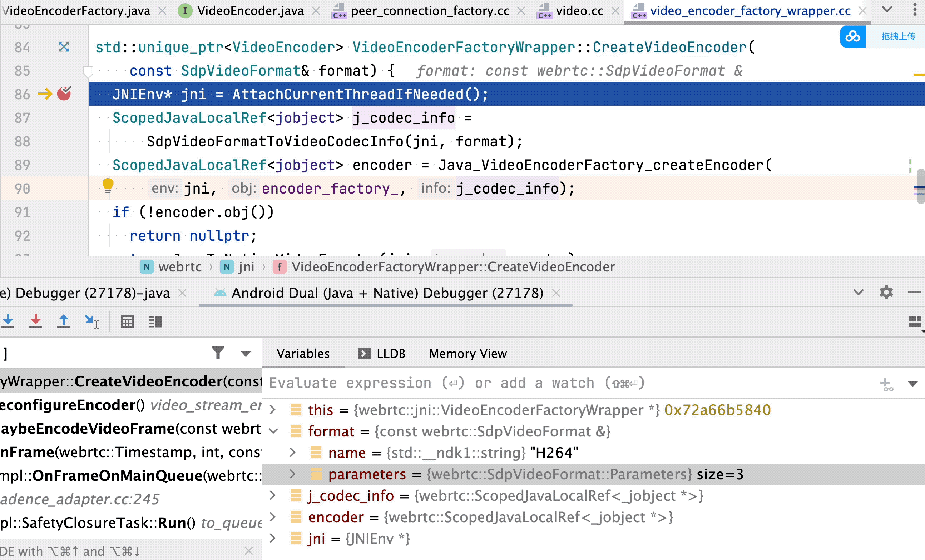Screen dimensions: 925x560
Task: Open the video.cc editor tab
Action: point(579,11)
